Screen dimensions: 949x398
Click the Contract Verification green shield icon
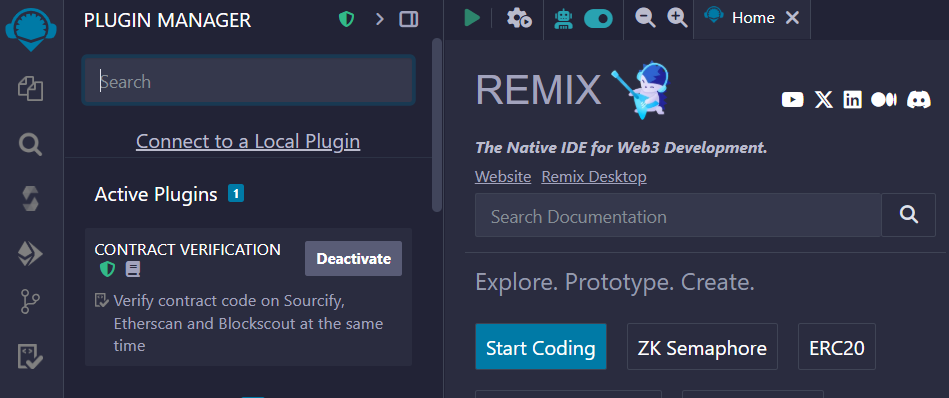point(107,270)
